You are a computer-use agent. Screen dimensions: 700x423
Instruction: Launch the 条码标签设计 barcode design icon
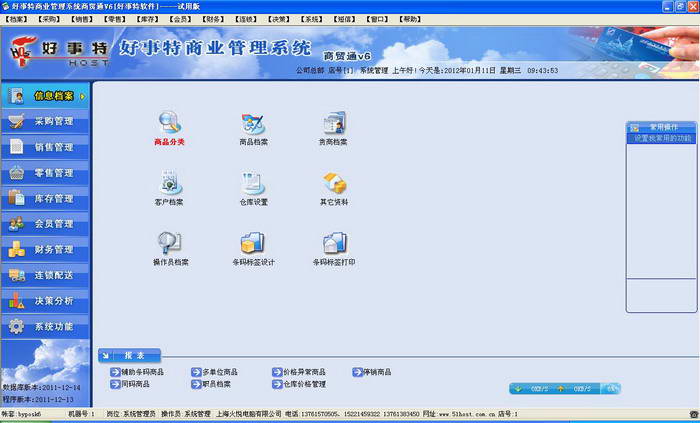coord(253,243)
